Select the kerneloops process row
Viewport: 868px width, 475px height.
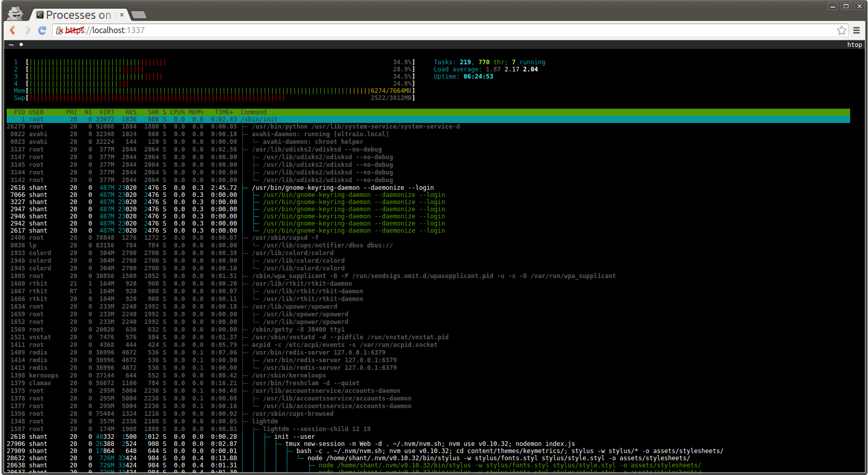pyautogui.click(x=428, y=376)
